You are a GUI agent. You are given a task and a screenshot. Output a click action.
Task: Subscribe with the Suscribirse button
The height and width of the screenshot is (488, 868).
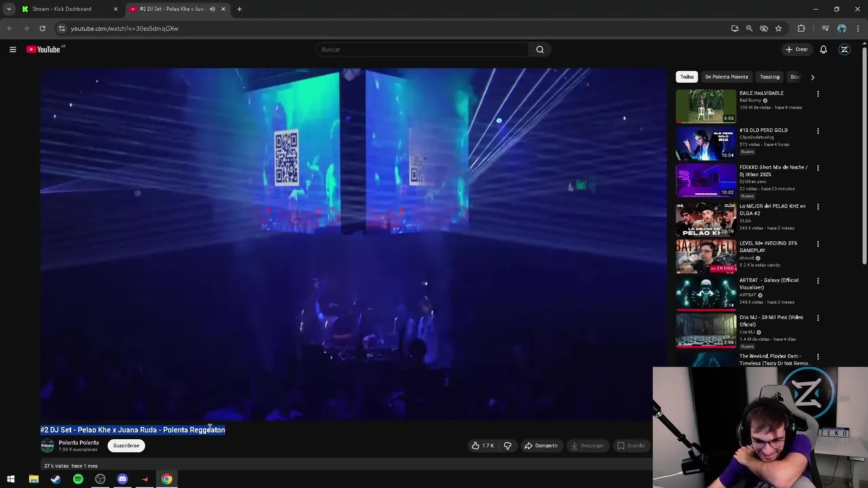pyautogui.click(x=126, y=445)
